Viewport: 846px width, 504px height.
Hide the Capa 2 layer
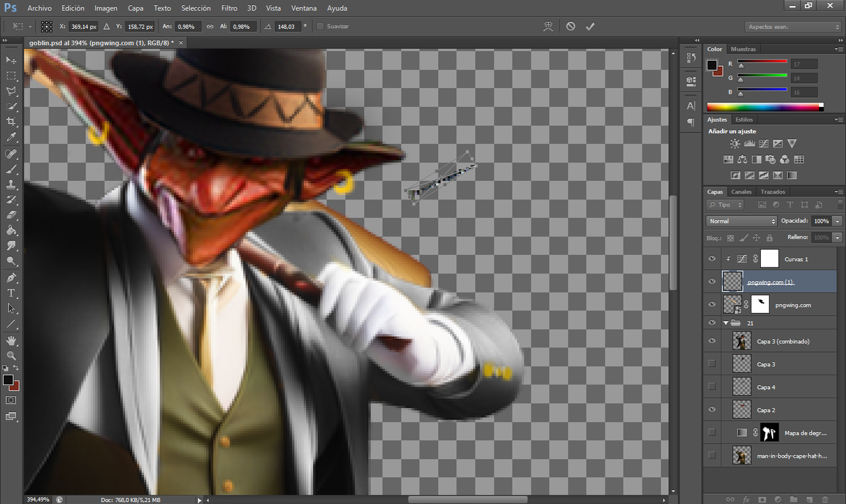(x=712, y=410)
